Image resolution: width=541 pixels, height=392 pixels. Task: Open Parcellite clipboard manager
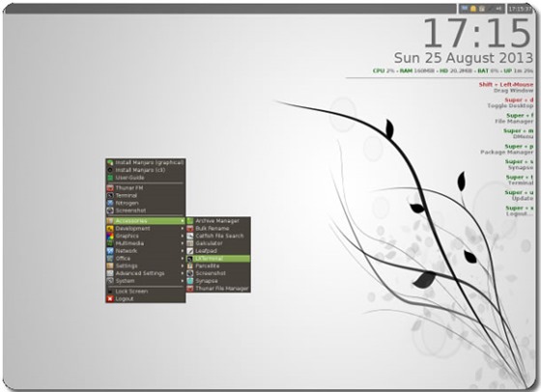[218, 266]
